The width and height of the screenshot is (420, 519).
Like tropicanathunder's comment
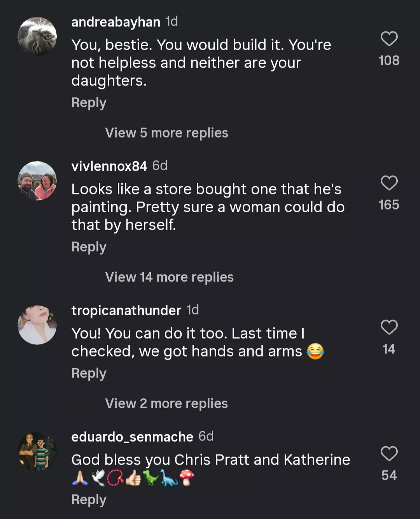click(389, 327)
